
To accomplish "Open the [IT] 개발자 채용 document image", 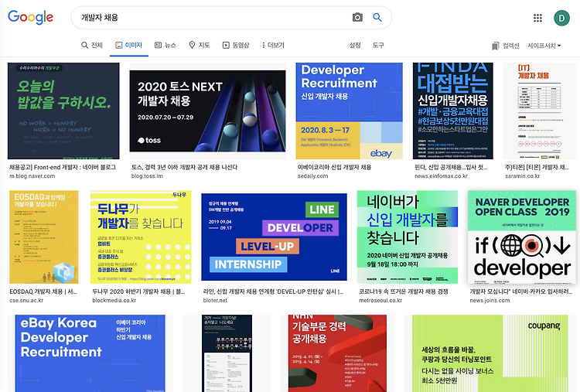I will click(539, 111).
